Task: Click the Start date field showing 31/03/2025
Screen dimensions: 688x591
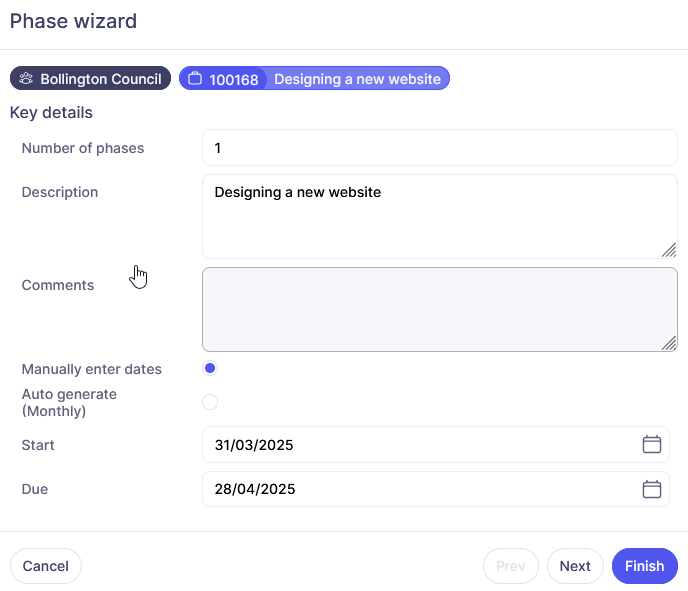Action: click(420, 445)
